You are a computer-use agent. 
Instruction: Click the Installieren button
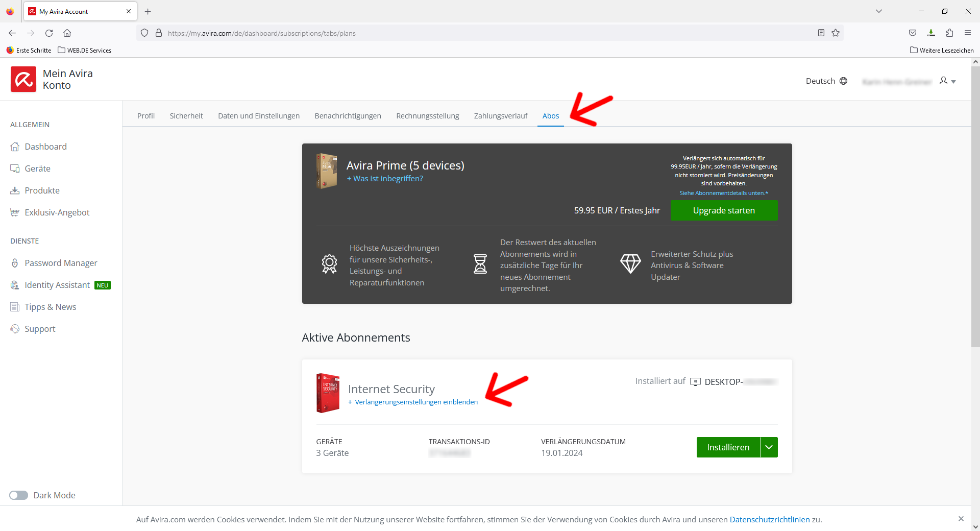[728, 447]
